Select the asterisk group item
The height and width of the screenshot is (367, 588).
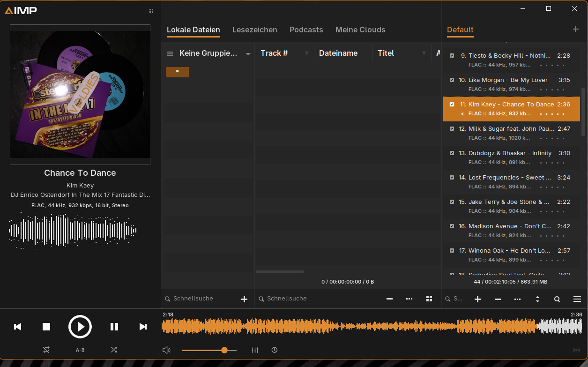pyautogui.click(x=177, y=72)
